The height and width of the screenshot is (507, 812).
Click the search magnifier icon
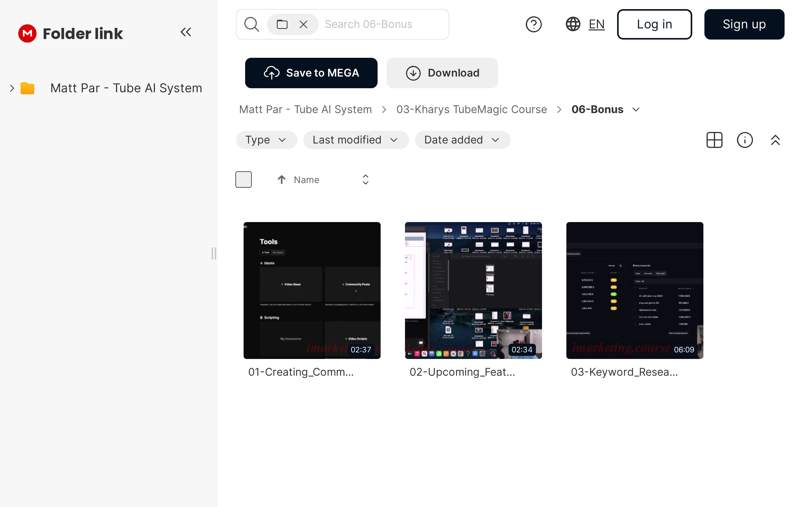click(251, 24)
